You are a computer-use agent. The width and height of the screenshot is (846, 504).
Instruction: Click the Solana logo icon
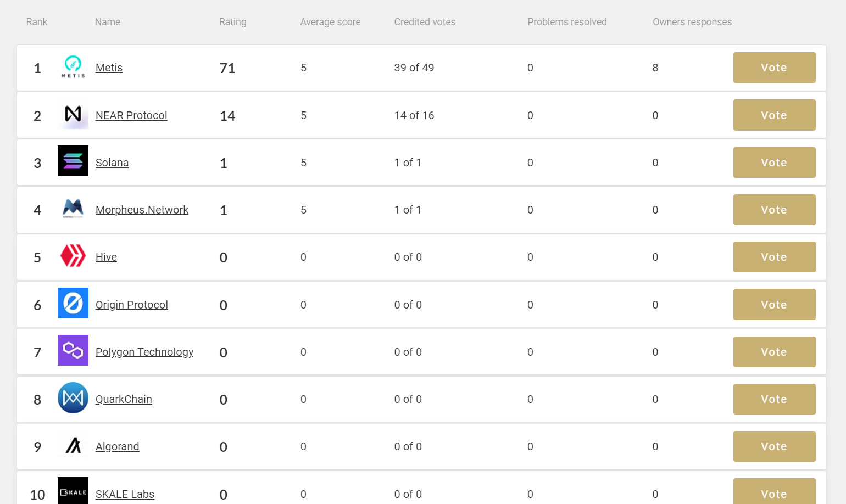tap(73, 161)
